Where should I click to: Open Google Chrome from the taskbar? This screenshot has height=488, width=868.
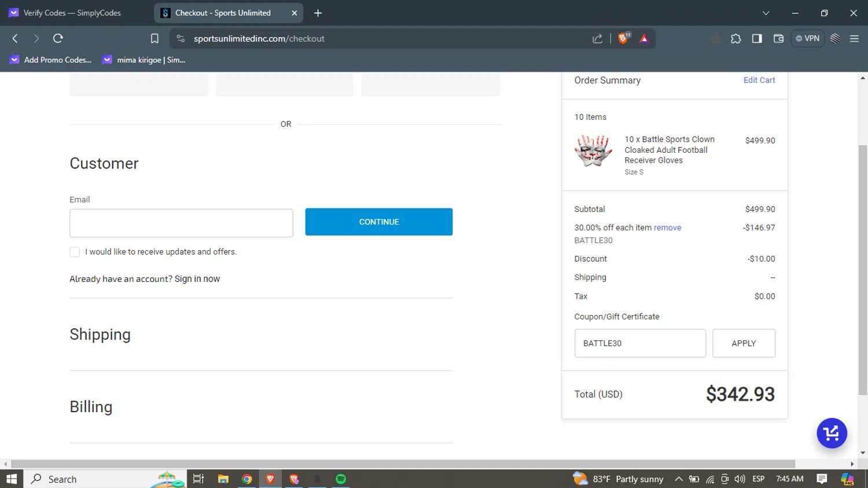[x=247, y=479]
